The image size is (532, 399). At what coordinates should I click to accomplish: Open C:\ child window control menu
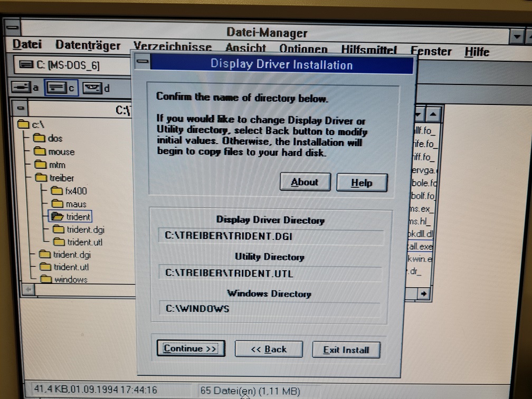point(21,108)
